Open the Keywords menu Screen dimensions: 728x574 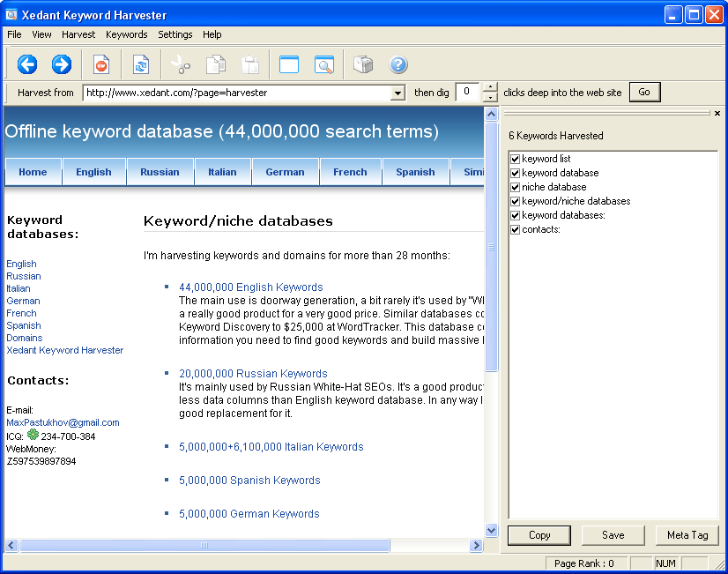pyautogui.click(x=126, y=34)
